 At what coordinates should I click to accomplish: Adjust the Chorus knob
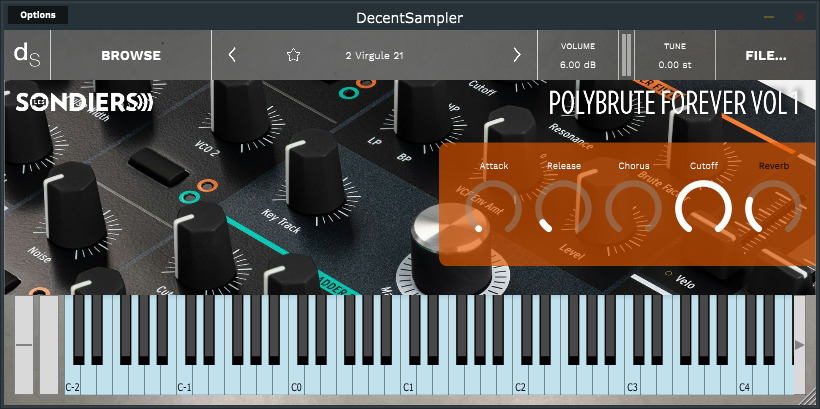coord(633,208)
